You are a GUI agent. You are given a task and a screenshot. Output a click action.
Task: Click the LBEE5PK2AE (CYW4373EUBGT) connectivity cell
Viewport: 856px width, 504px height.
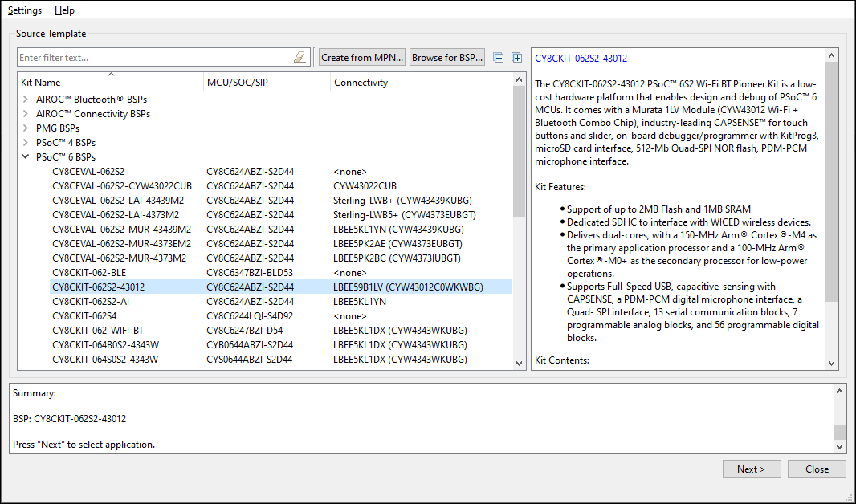point(398,244)
